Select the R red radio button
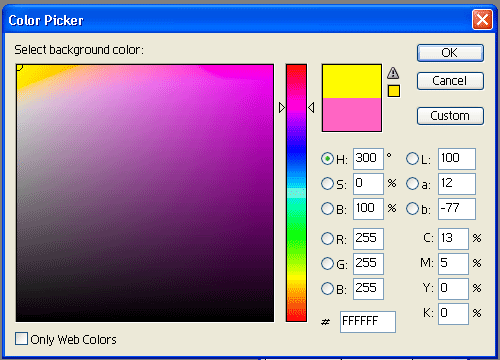This screenshot has width=500, height=360. (x=327, y=239)
